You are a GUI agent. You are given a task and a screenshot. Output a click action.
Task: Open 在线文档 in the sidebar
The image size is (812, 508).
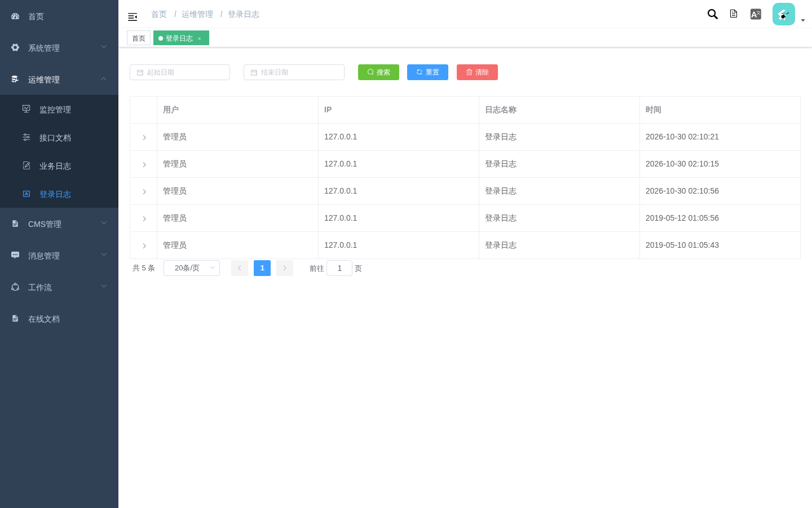coord(59,319)
